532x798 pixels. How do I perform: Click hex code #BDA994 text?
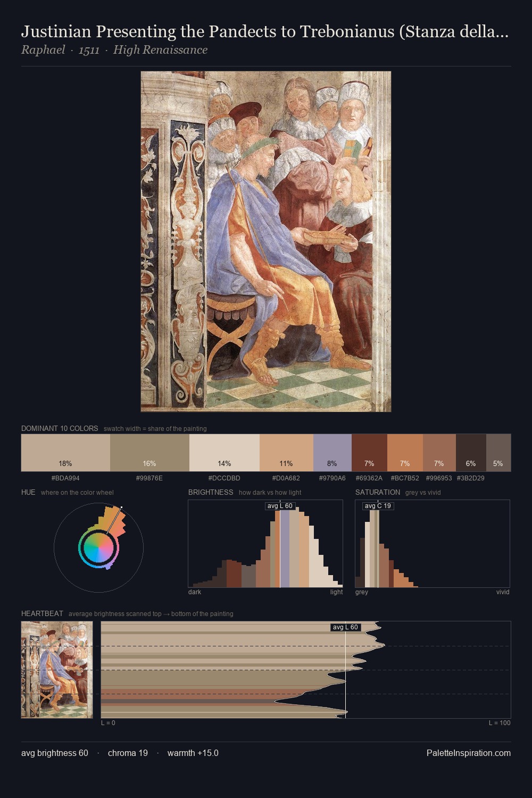pyautogui.click(x=65, y=478)
